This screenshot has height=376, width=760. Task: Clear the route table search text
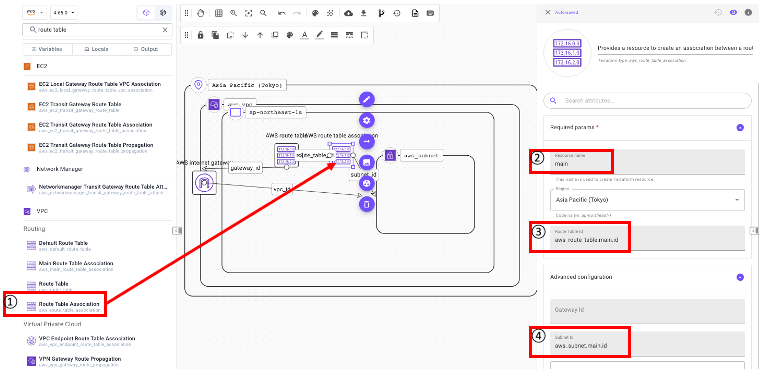tap(165, 30)
